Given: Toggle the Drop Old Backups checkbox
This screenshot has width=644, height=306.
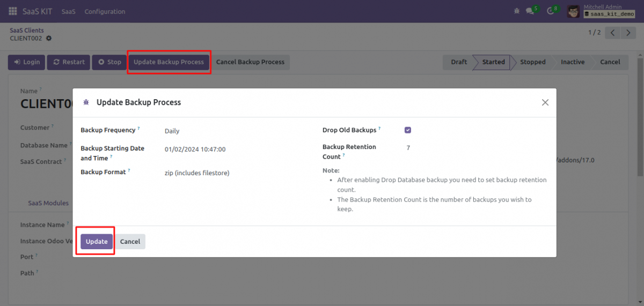Looking at the screenshot, I should (408, 130).
